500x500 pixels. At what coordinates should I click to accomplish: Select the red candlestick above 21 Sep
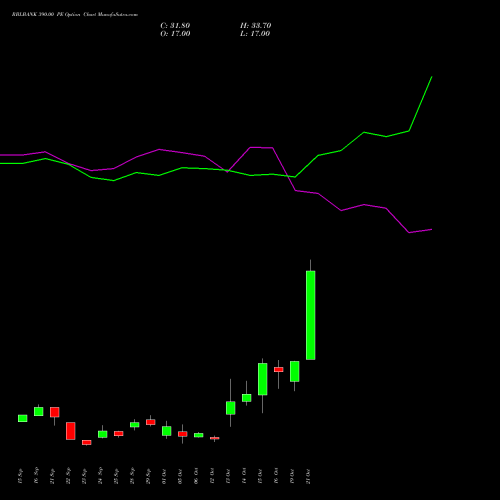(x=55, y=412)
